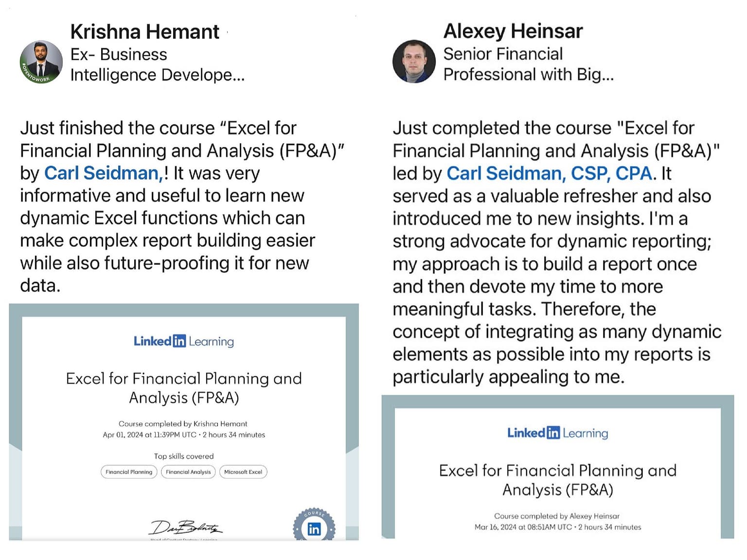Select the Alexey Heinsar name heading
Image resolution: width=747 pixels, height=560 pixels.
click(x=513, y=32)
